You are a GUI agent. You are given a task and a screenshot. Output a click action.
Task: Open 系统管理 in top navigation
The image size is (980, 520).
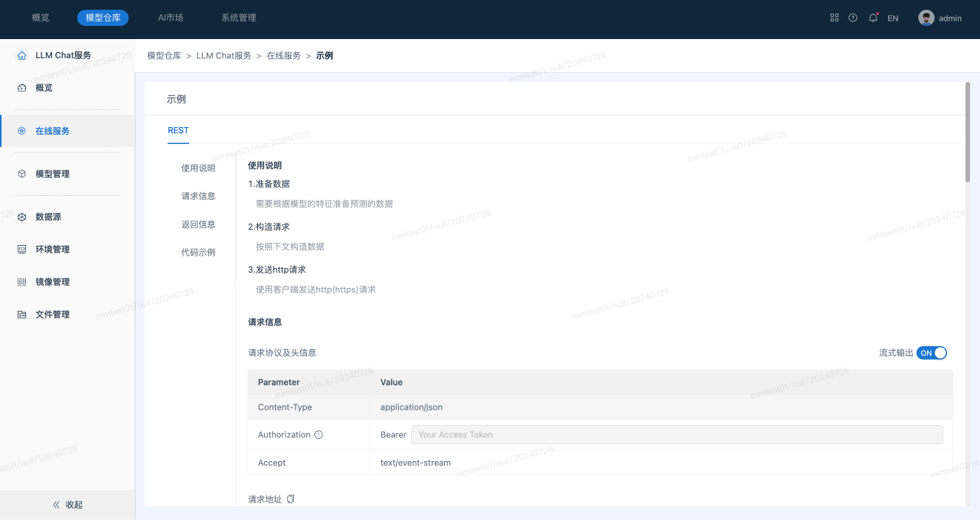(238, 18)
